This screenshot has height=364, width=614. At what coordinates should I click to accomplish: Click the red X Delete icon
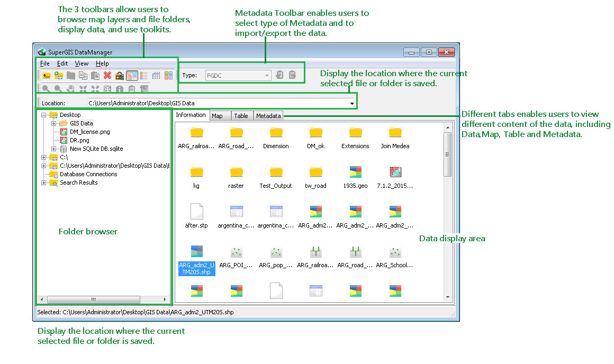click(x=107, y=76)
